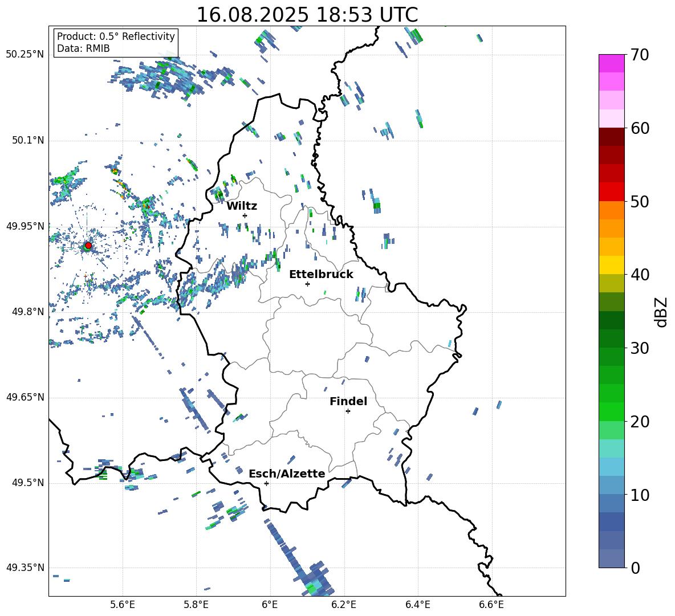Click the 0 value on colorbar
Viewport: 675px width, 616px height.
point(636,568)
